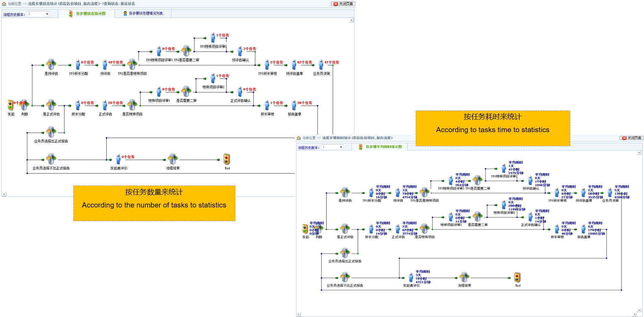644x317 pixels.
Task: Click the YPG所长审核 person node with 2个任务
Action: click(267, 65)
